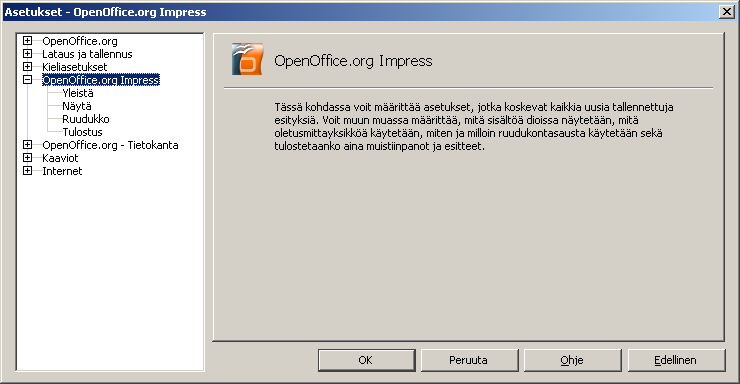
Task: Click the OpenOffice.org Impress application icon
Action: [x=247, y=59]
